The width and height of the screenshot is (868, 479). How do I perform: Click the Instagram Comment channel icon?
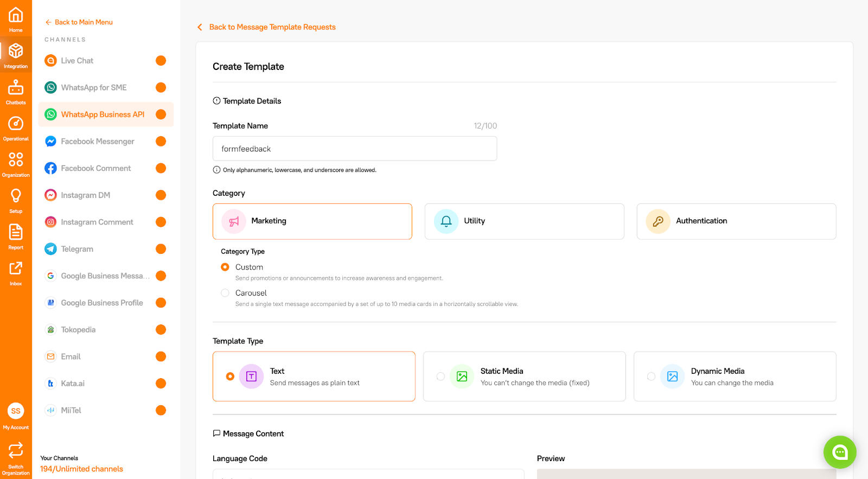point(50,222)
